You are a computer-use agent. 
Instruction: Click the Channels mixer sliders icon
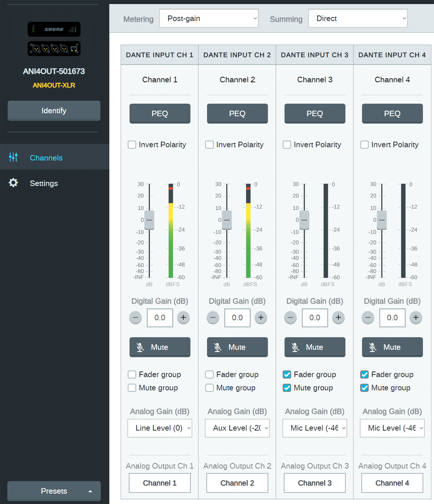click(x=14, y=158)
